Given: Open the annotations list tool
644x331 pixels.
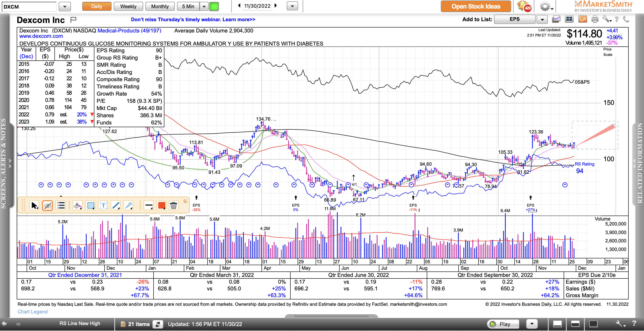Looking at the screenshot, I should point(61,205).
